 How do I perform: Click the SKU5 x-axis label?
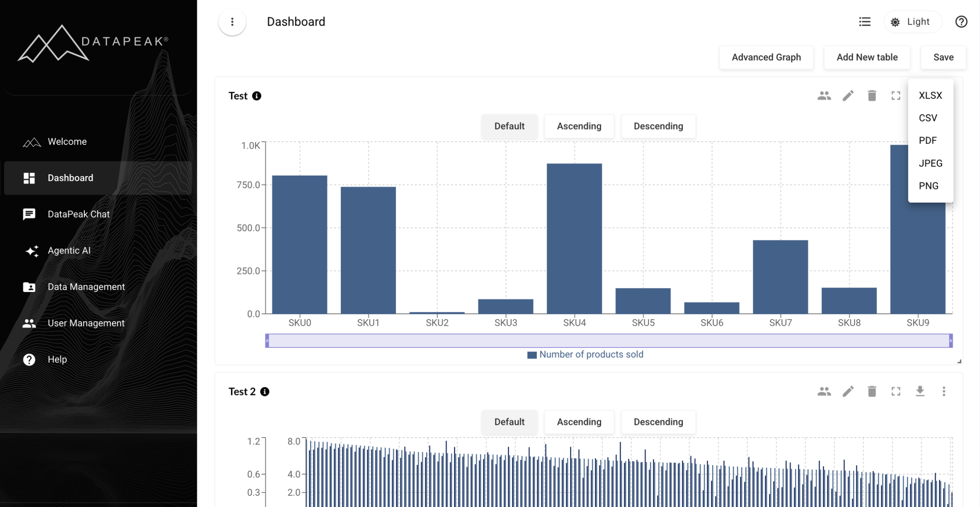pos(643,323)
